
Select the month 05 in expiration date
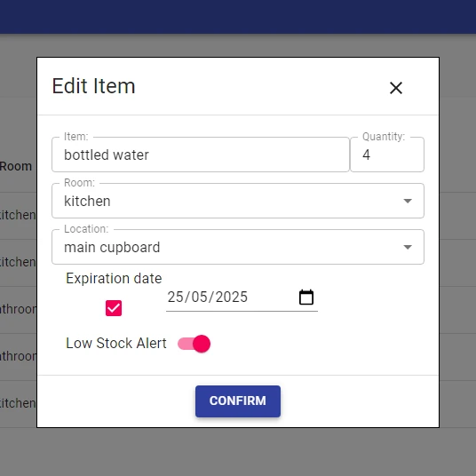(x=199, y=297)
